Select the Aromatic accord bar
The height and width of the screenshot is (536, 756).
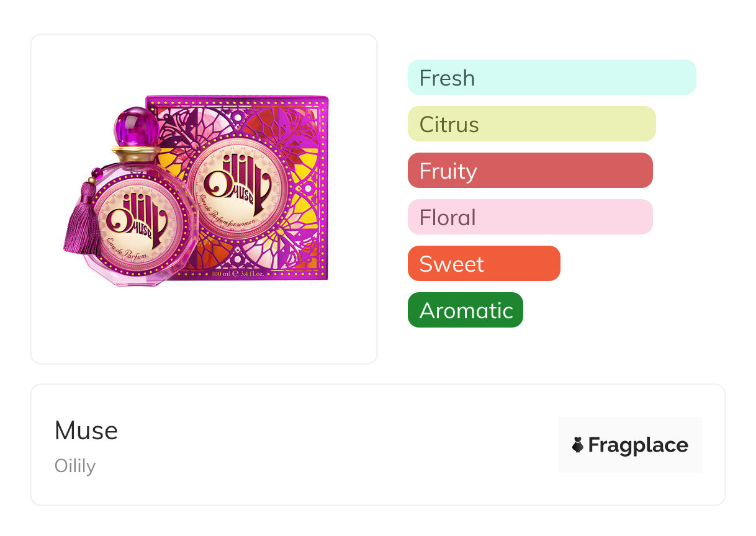click(x=465, y=310)
